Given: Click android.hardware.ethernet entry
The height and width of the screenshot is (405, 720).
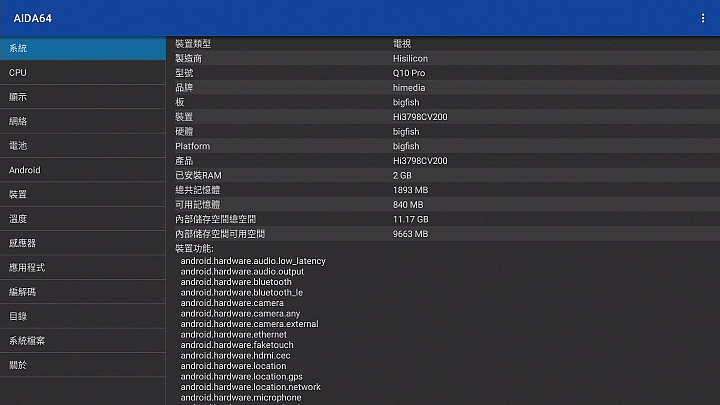Looking at the screenshot, I should click(233, 335).
